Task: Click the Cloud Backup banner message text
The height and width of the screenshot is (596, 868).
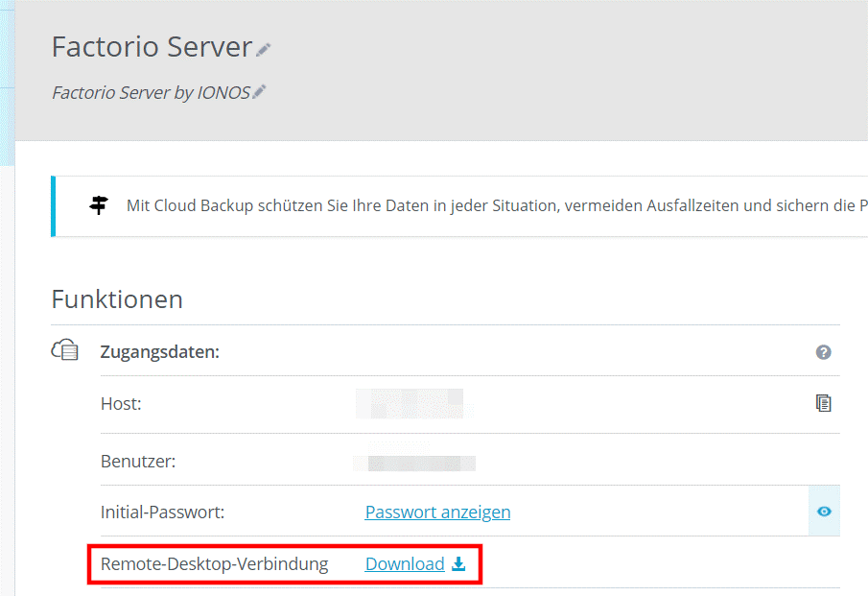Action: point(497,206)
